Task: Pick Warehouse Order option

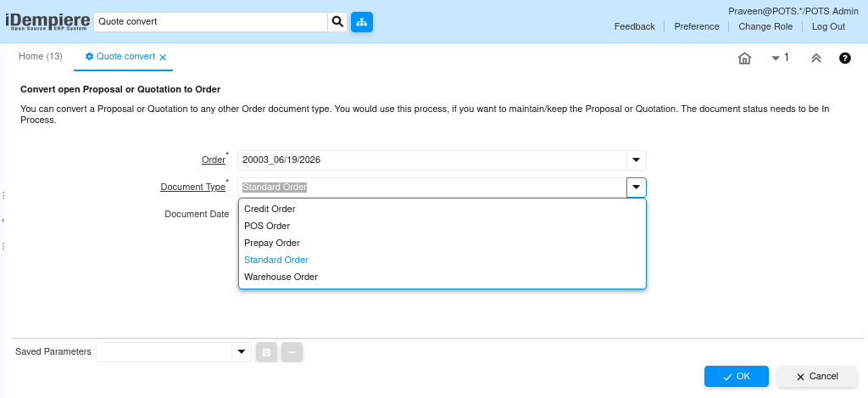Action: coord(442,277)
